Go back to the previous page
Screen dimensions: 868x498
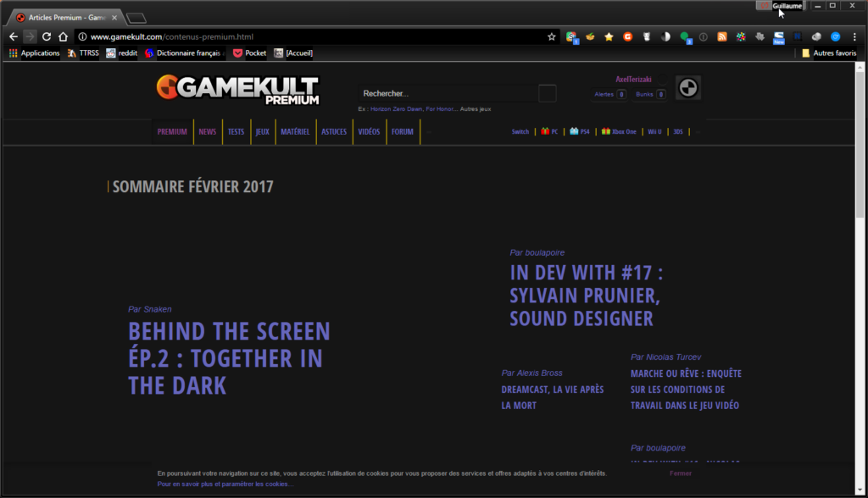14,36
